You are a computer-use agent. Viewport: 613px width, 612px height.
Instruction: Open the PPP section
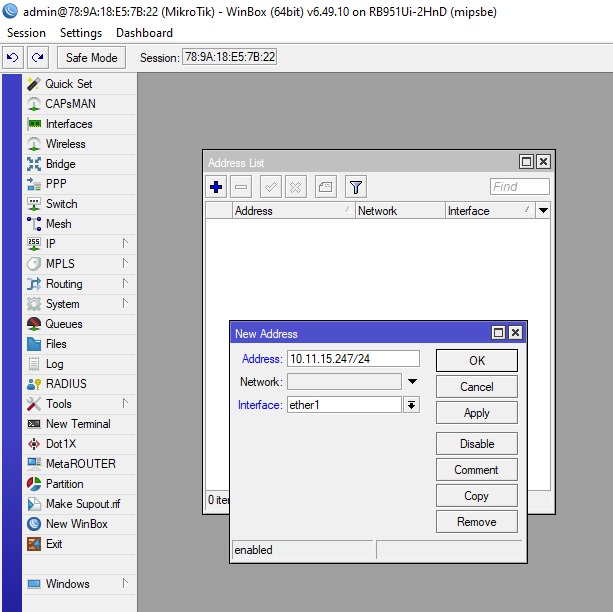[80, 183]
